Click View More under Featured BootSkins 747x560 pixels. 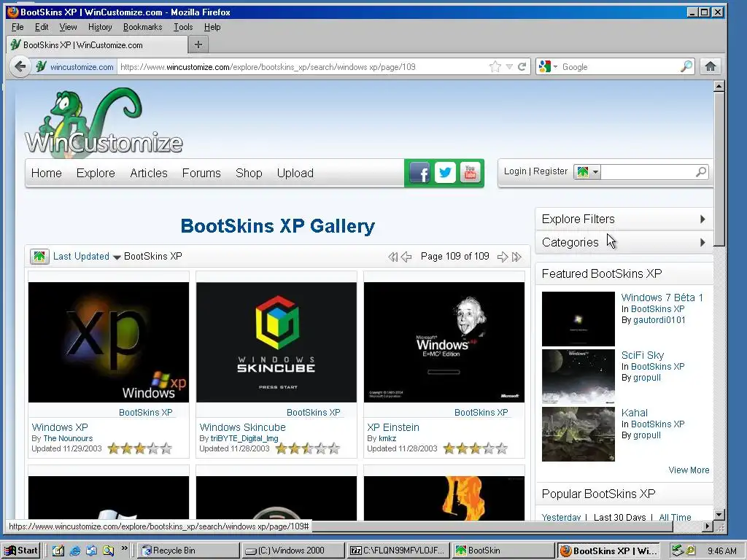click(689, 470)
